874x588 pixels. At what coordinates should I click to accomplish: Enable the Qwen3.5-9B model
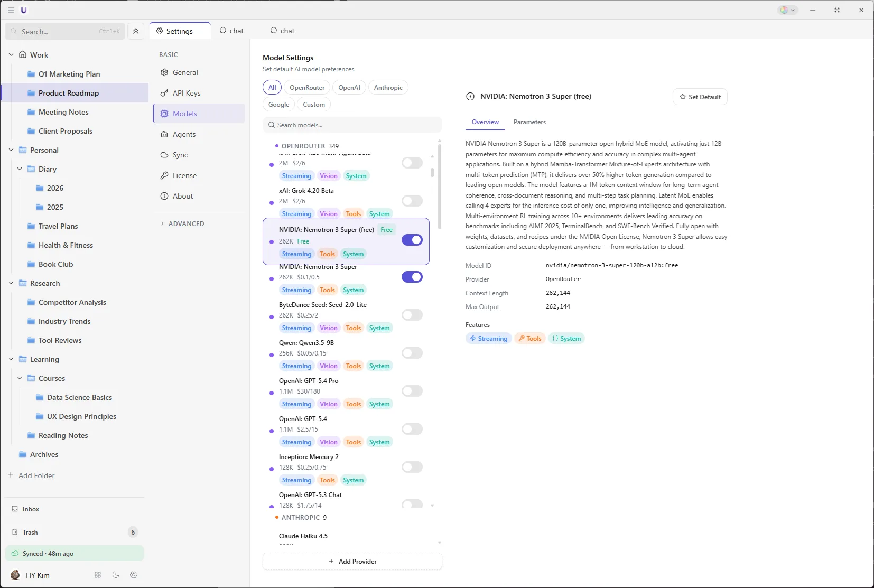click(412, 352)
